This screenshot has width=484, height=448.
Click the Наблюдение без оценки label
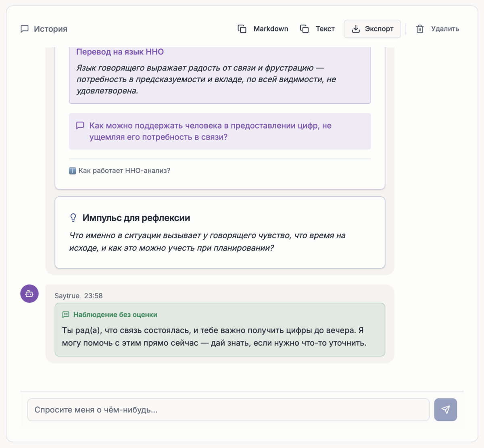(x=115, y=315)
